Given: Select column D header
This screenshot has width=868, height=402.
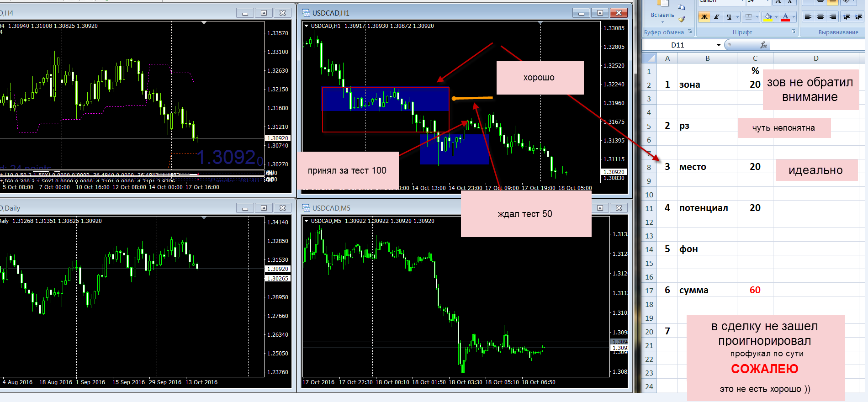Looking at the screenshot, I should (816, 58).
